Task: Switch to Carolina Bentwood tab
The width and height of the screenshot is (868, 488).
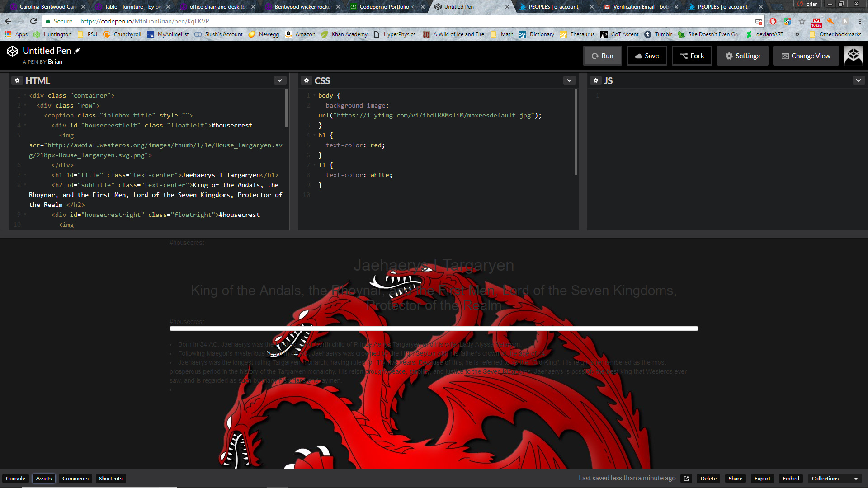Action: click(x=47, y=7)
